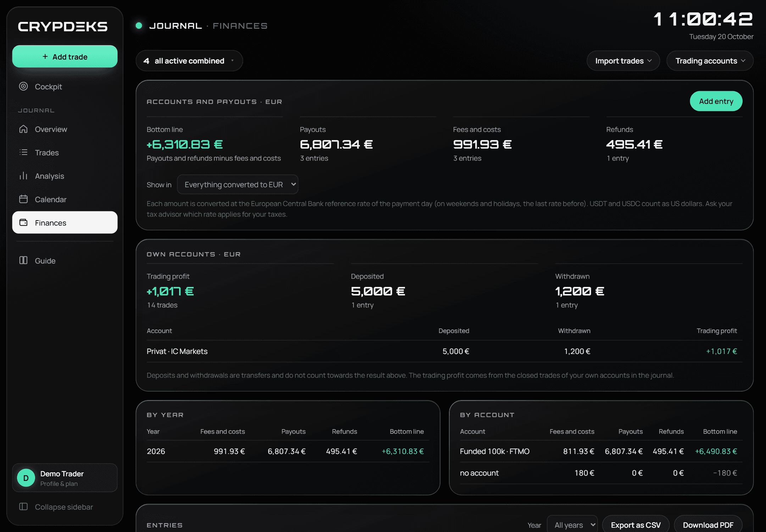
Task: Go to the Trades section
Action: [x=65, y=153]
